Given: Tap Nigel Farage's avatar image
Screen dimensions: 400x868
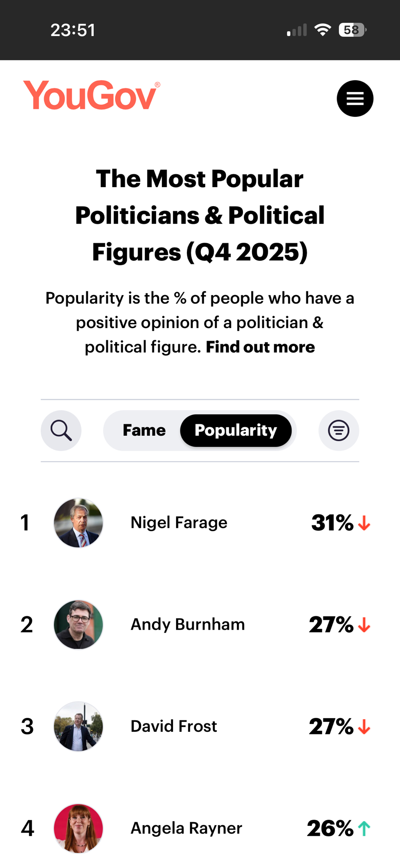Looking at the screenshot, I should (x=79, y=523).
